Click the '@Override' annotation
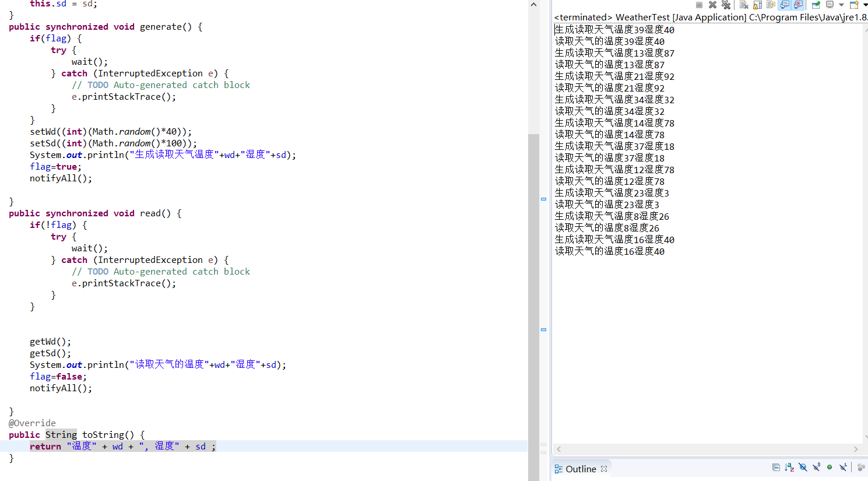 pos(32,423)
